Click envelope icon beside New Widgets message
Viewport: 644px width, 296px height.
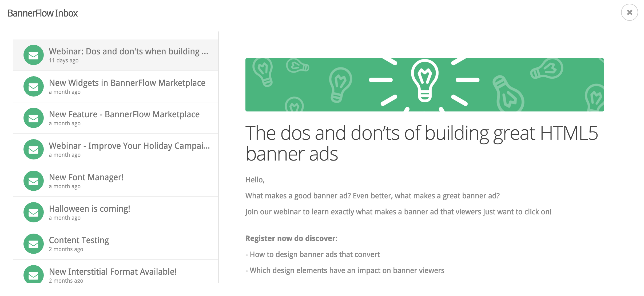33,86
